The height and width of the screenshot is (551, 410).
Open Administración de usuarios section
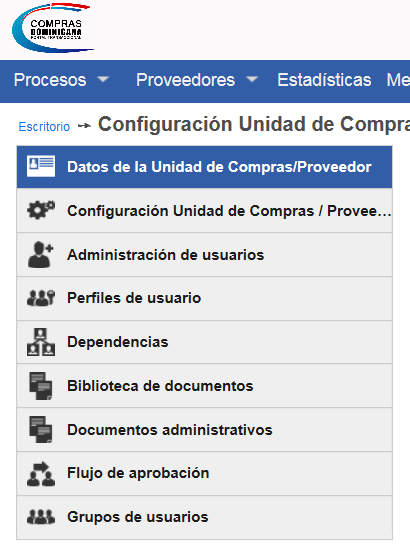pos(204,254)
